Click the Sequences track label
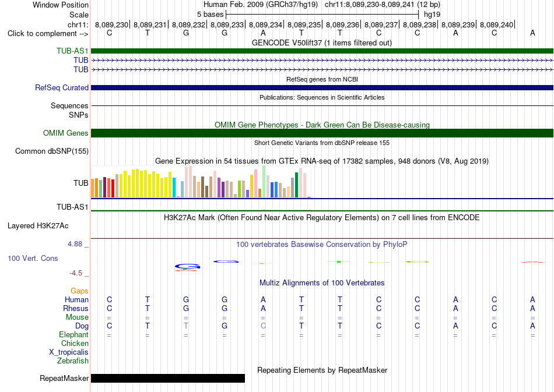The width and height of the screenshot is (554, 392). click(69, 106)
